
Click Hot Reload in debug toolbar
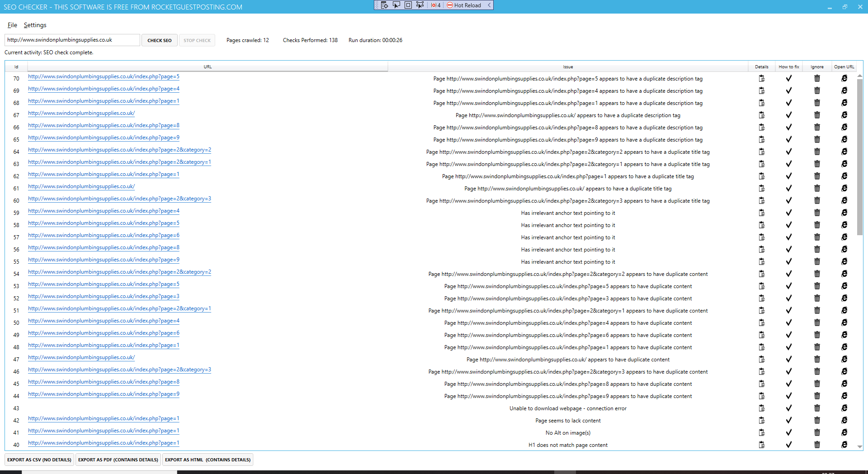pos(464,5)
